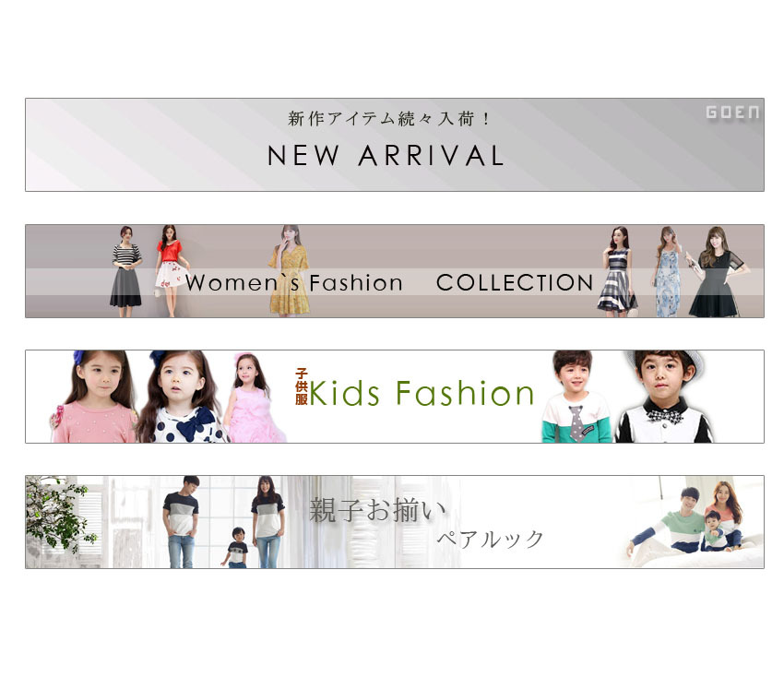Image resolution: width=784 pixels, height=677 pixels.
Task: Click the woman in the yellow dress
Action: point(290,271)
